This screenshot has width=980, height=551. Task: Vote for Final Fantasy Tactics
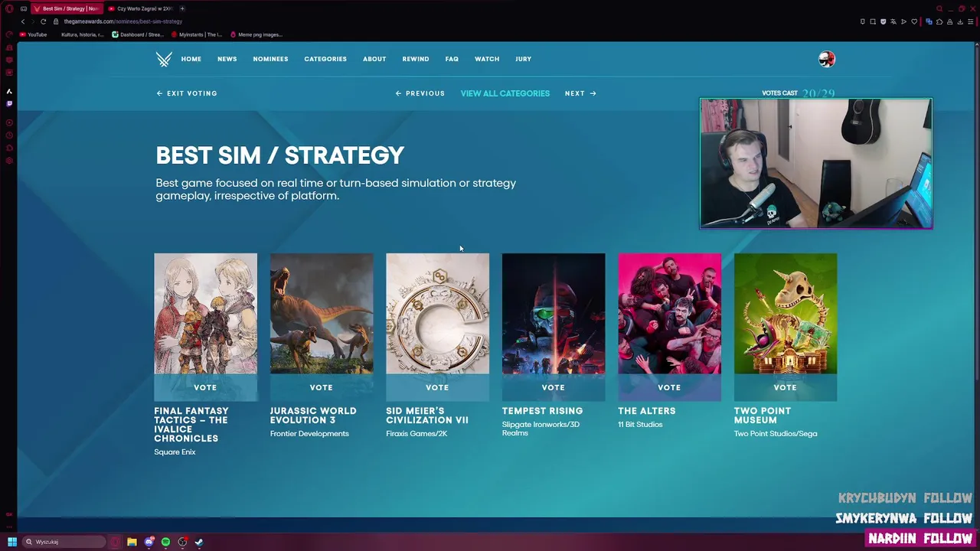click(205, 387)
